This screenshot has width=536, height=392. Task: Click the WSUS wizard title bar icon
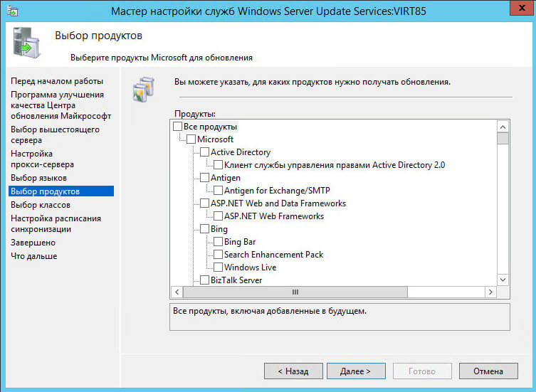click(x=13, y=11)
